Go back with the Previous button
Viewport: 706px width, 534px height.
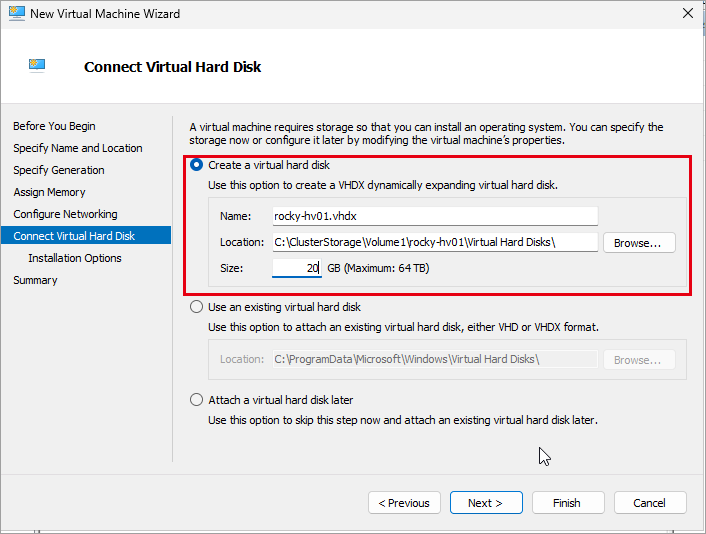(404, 502)
